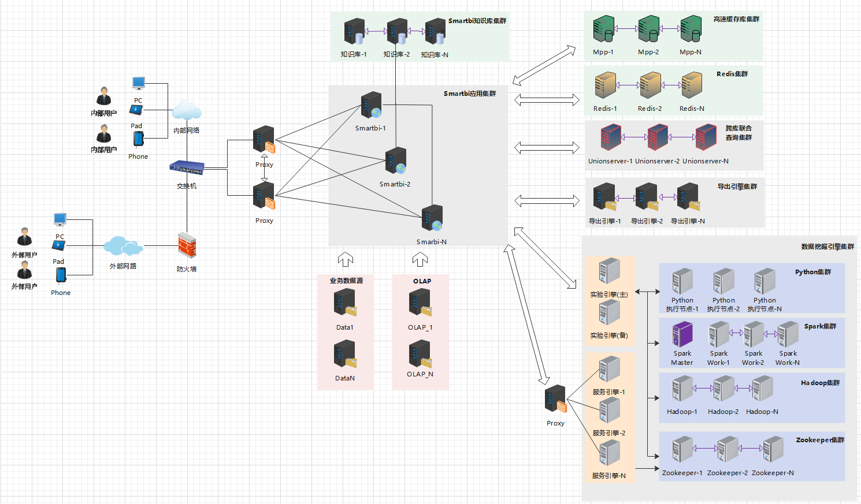Select the 知识库-2 server icon
861x504 pixels.
point(397,32)
